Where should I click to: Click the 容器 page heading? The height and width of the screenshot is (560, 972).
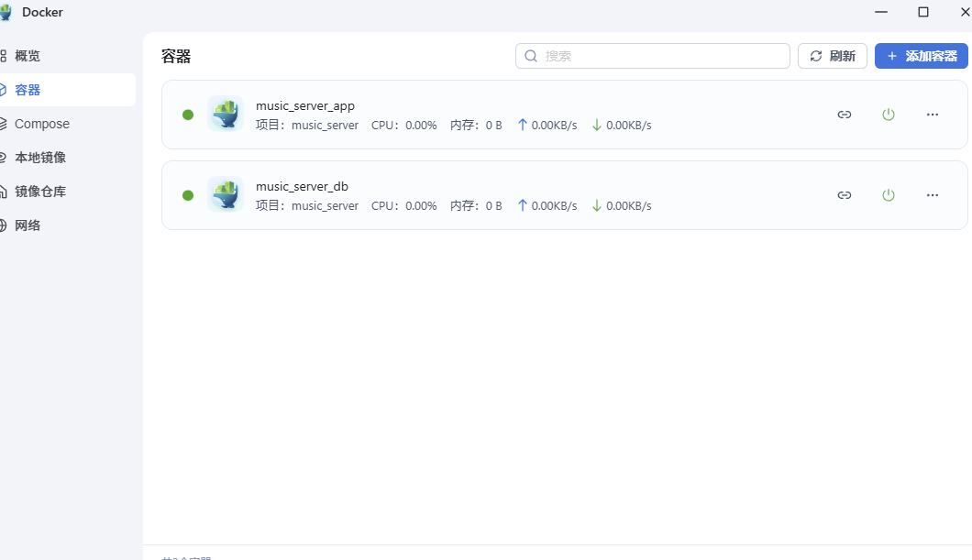coord(176,57)
